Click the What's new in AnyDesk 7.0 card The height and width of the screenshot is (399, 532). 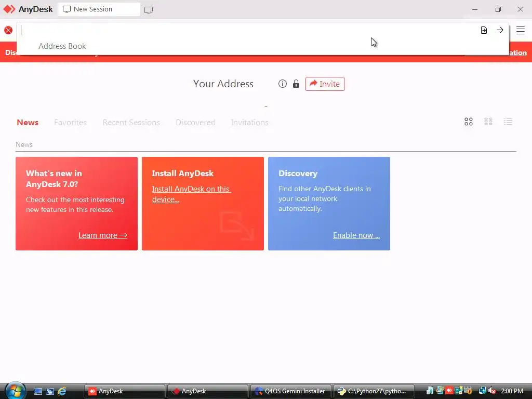click(77, 204)
